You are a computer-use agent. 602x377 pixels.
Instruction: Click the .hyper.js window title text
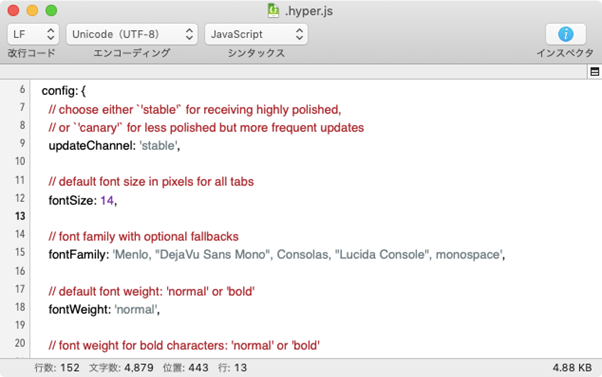pos(309,11)
